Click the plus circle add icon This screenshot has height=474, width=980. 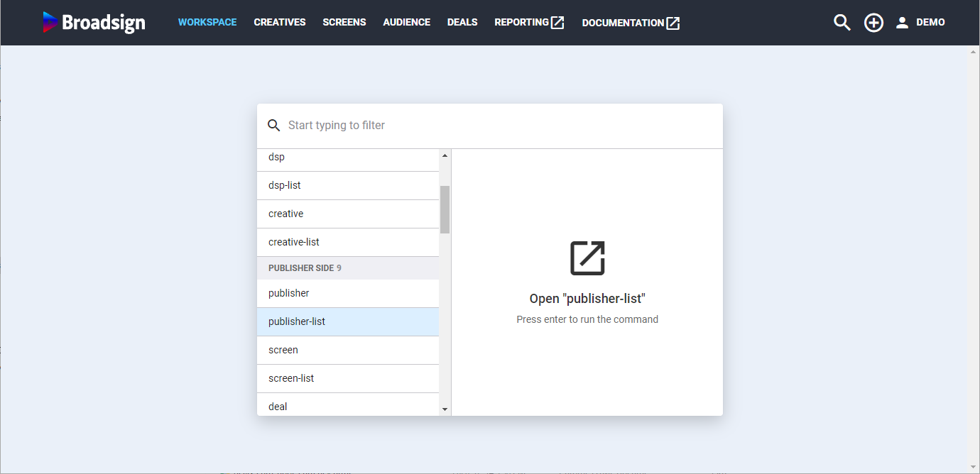point(873,23)
